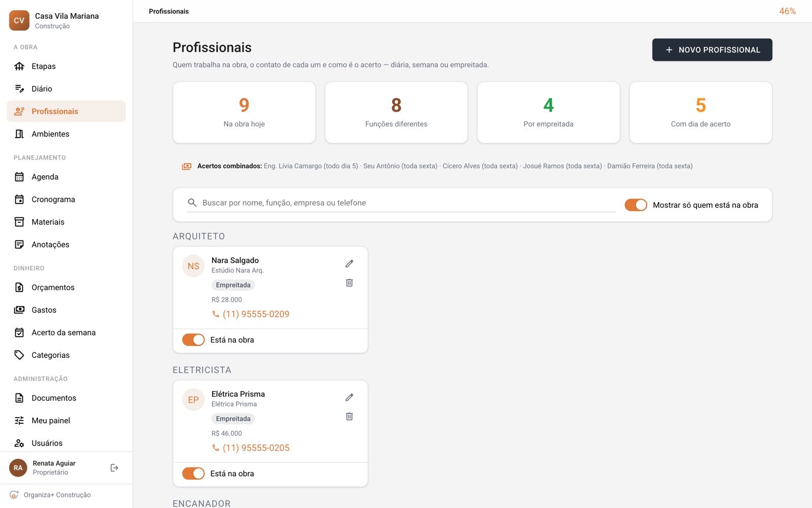Click the ELETRICISTA section heading
812x508 pixels.
202,370
